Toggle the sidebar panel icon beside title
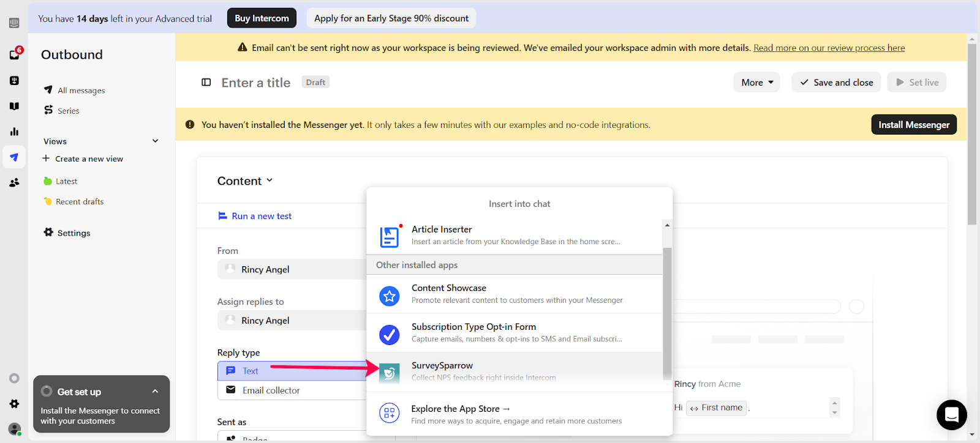The height and width of the screenshot is (443, 980). (x=206, y=83)
